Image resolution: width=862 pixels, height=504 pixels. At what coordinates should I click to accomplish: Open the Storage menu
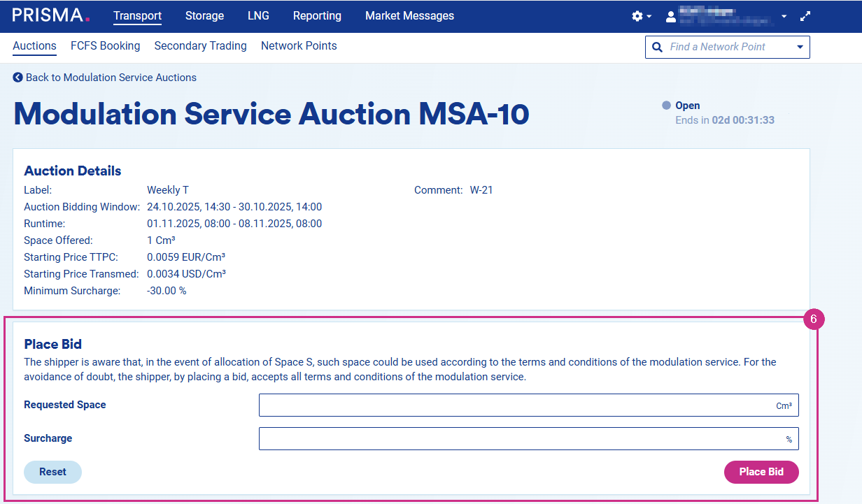tap(204, 16)
